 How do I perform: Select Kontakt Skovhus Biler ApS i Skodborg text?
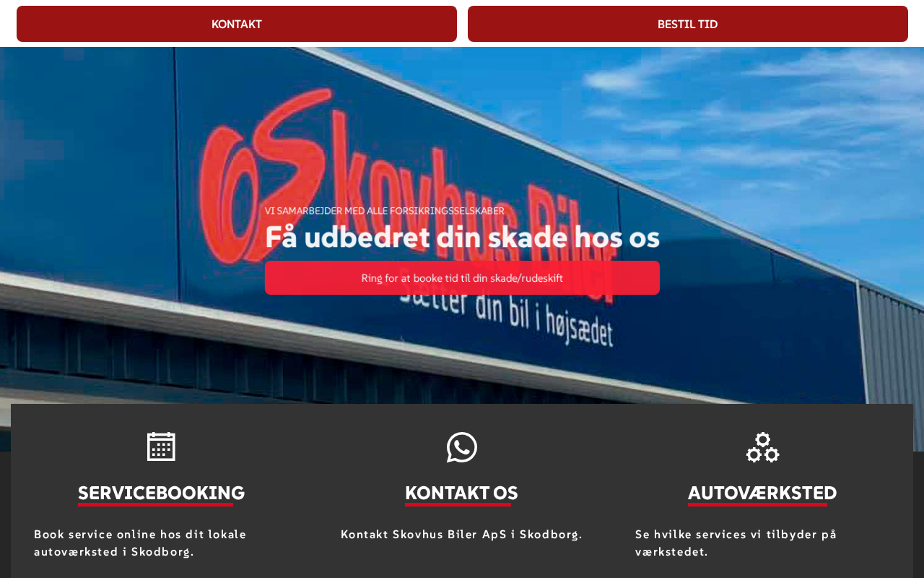pos(461,535)
